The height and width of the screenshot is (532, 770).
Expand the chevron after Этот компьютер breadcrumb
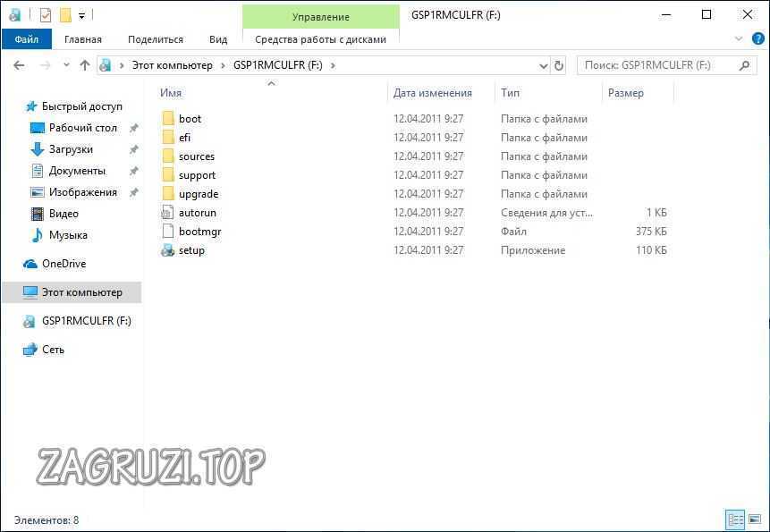click(223, 65)
